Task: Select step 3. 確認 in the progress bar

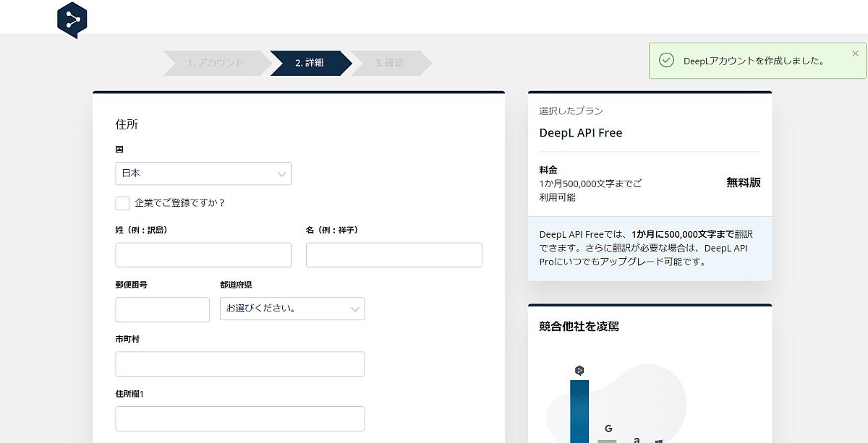Action: click(x=389, y=63)
